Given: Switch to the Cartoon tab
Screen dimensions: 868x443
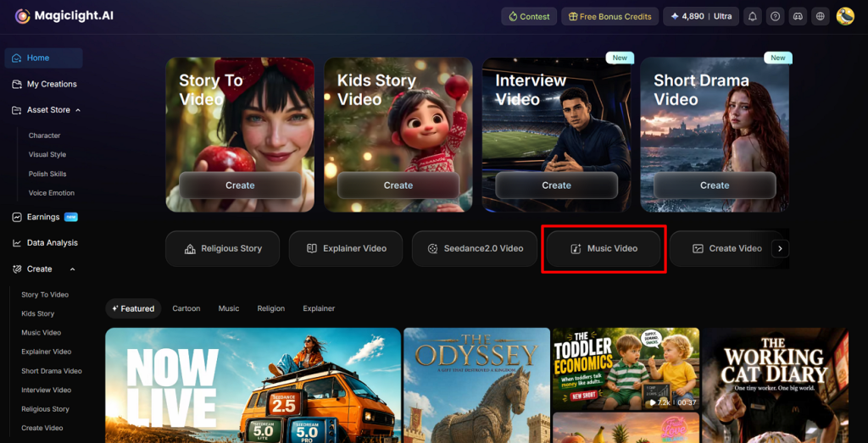Looking at the screenshot, I should point(186,308).
